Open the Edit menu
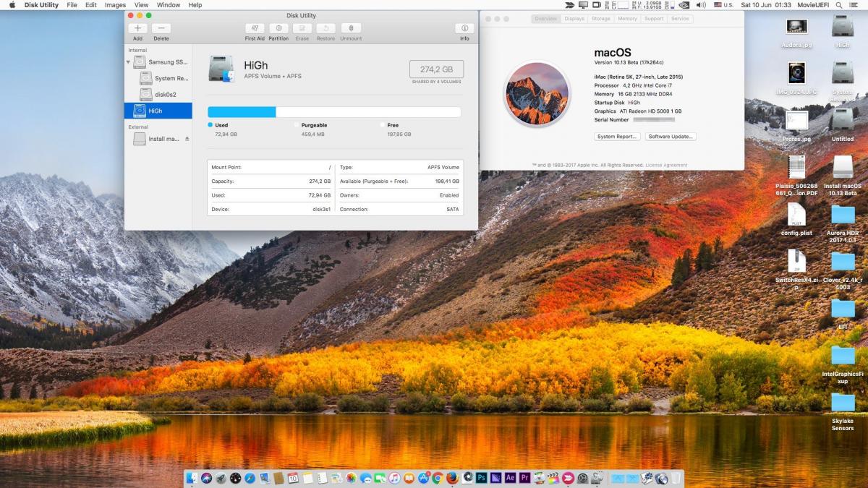868x488 pixels. point(90,5)
